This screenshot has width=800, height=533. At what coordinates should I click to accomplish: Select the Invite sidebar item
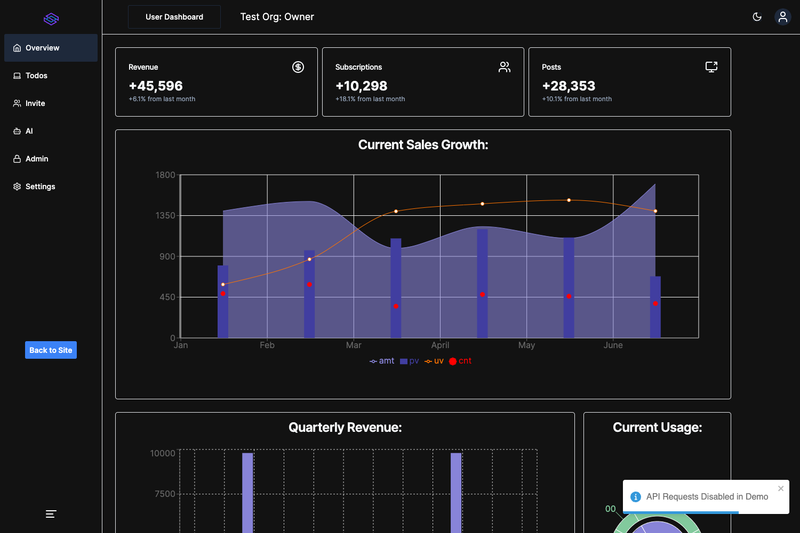[x=51, y=103]
